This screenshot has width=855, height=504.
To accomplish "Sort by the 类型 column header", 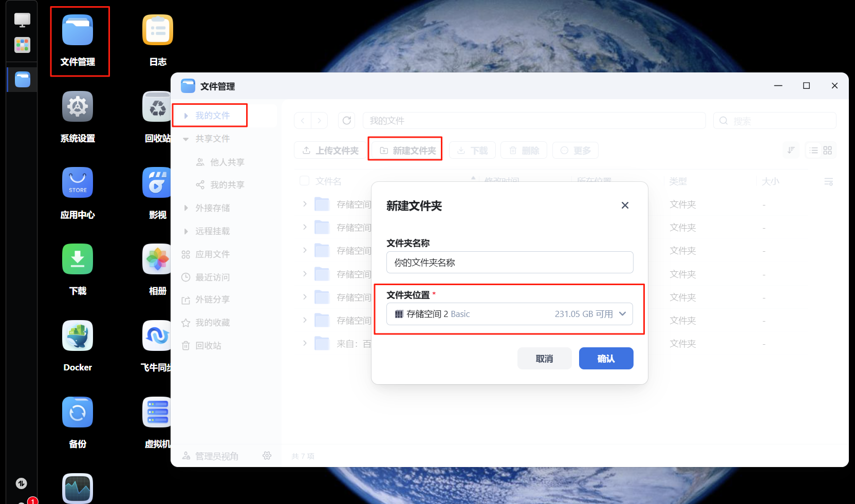I will 678,181.
